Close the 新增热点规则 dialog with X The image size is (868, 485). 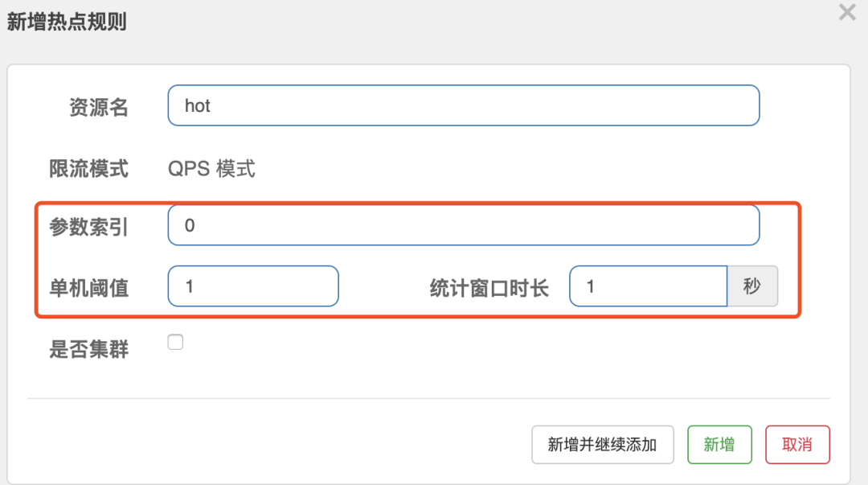(847, 12)
